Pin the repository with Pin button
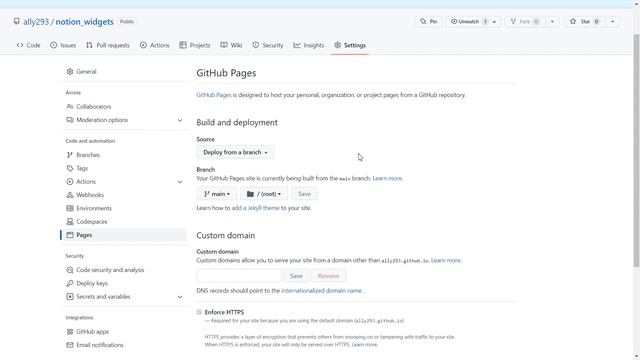Viewport: 640px width, 360px height. click(x=429, y=22)
